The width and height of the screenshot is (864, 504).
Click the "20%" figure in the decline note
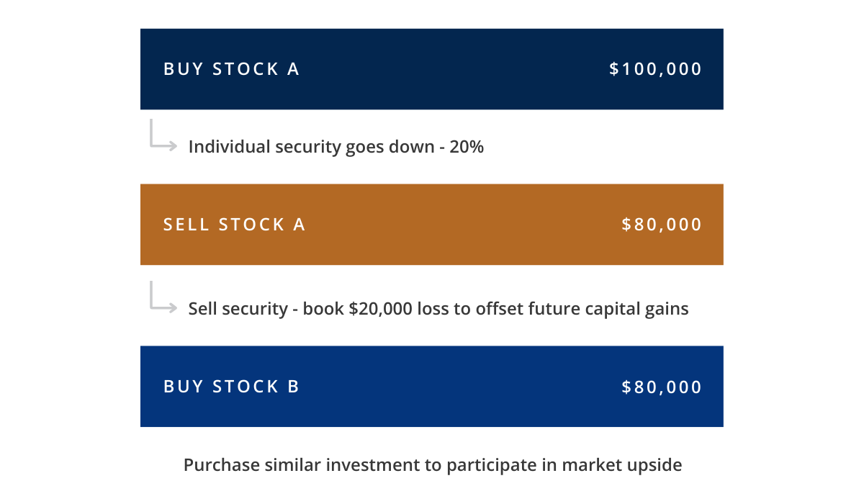467,147
